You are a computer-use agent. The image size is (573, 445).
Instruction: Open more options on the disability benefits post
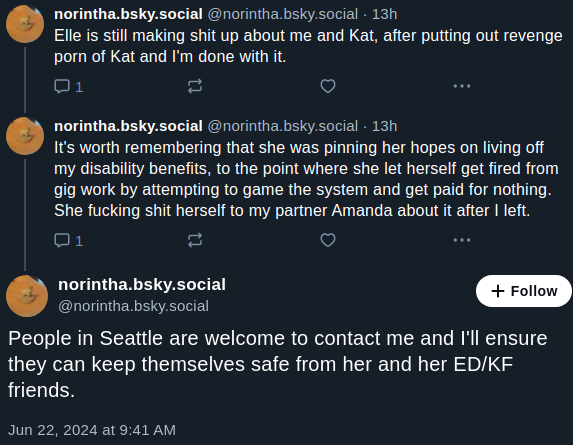click(x=462, y=240)
